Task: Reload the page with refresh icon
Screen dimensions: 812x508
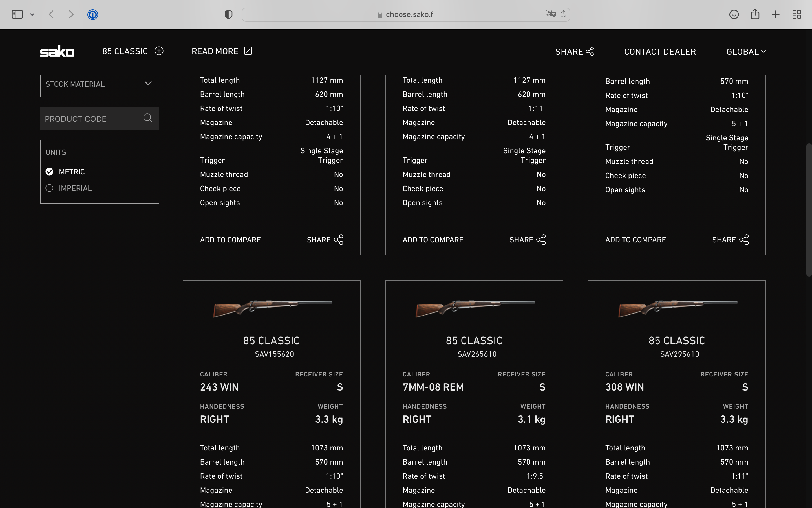Action: [564, 14]
